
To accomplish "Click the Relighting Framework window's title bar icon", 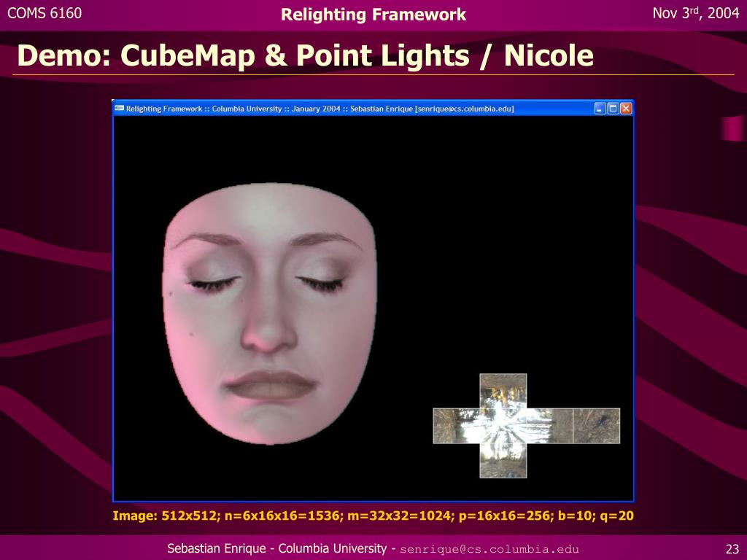I will 120,109.
